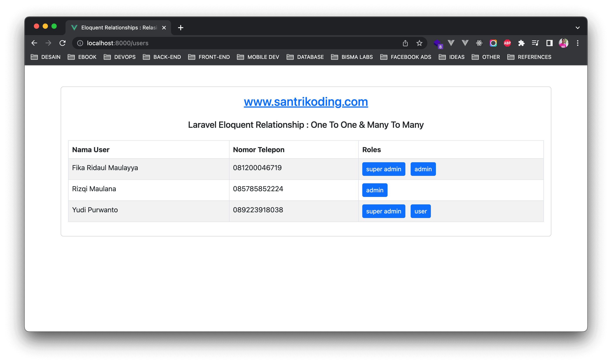Open the Extensions puzzle icon
Image resolution: width=612 pixels, height=364 pixels.
[521, 43]
